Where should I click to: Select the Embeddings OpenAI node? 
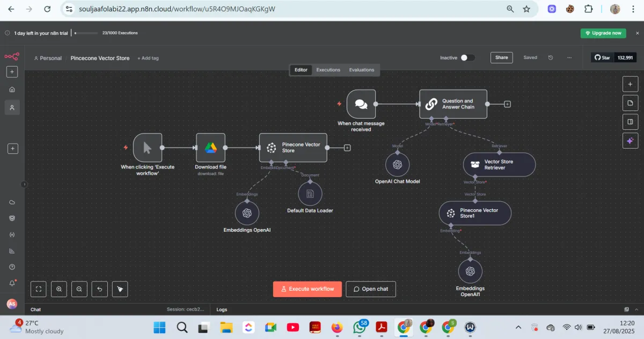pos(247,213)
